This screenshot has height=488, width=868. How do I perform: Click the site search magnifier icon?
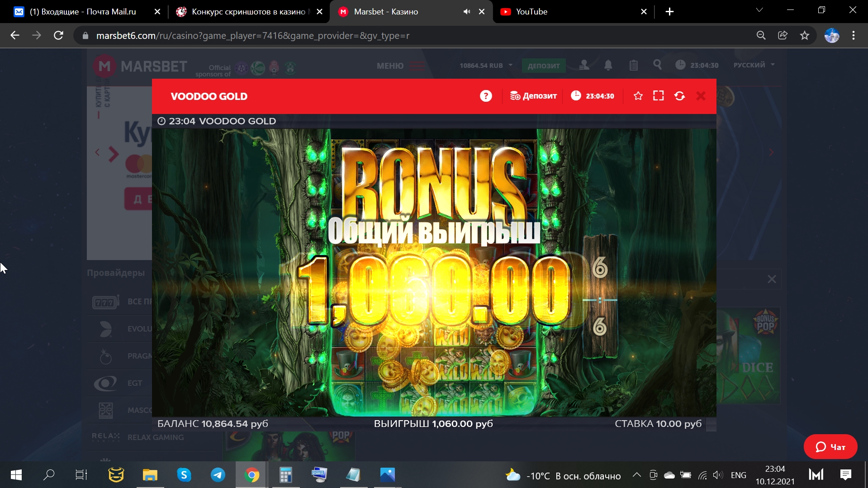coord(657,65)
